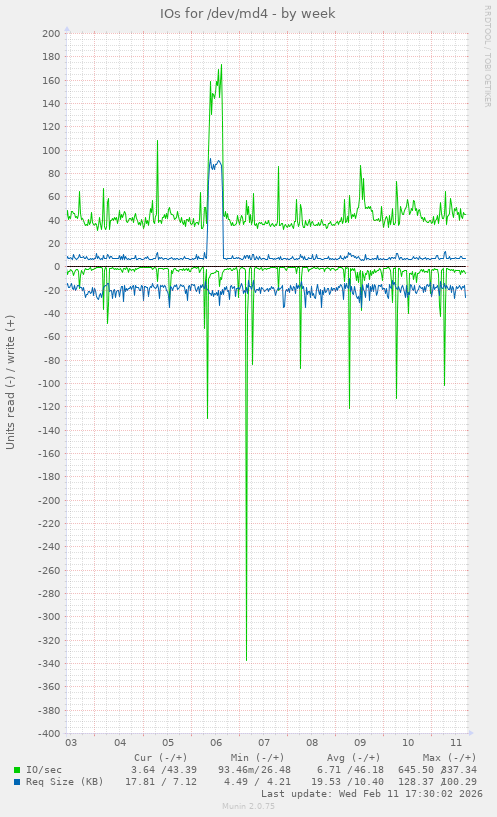The width and height of the screenshot is (497, 817).
Task: Select the 'IO/sec' legend label
Action: [x=44, y=770]
